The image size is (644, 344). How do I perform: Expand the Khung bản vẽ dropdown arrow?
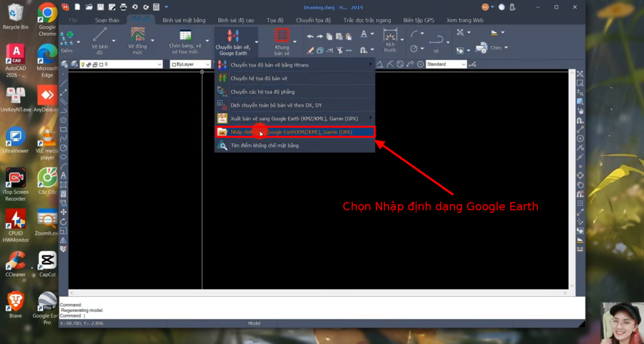pos(295,42)
